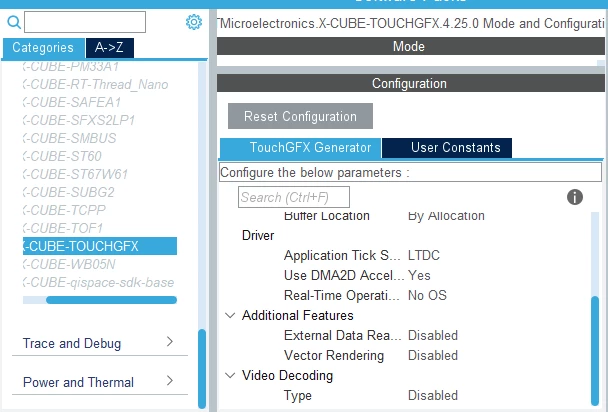Screen dimensions: 608x412
Task: Click the category search input box
Action: coord(85,22)
